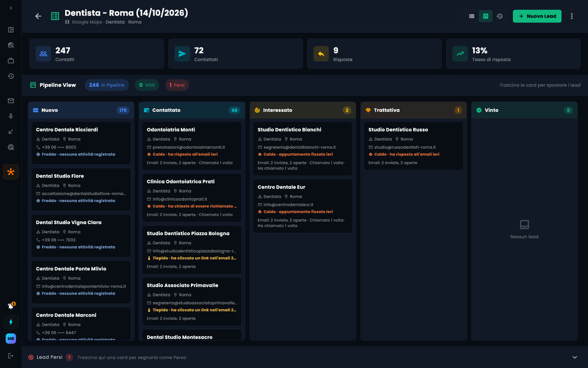Click the Contattato column header
588x368 pixels.
pos(191,110)
